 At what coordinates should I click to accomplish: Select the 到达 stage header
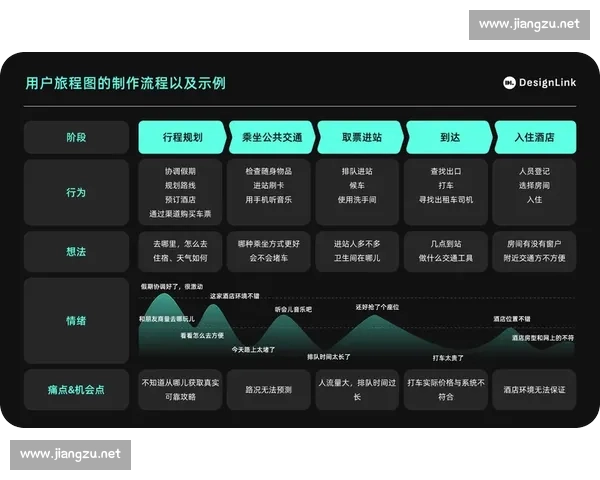450,137
